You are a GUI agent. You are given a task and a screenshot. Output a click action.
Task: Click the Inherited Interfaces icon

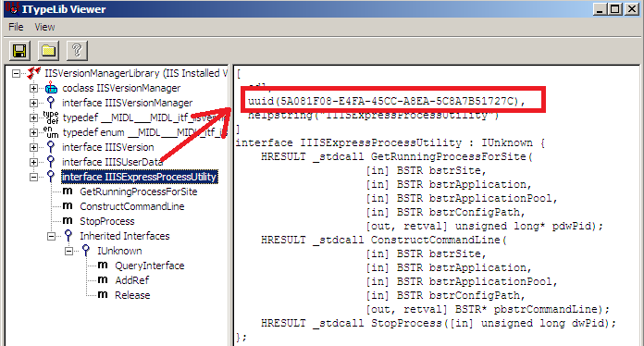(x=68, y=235)
